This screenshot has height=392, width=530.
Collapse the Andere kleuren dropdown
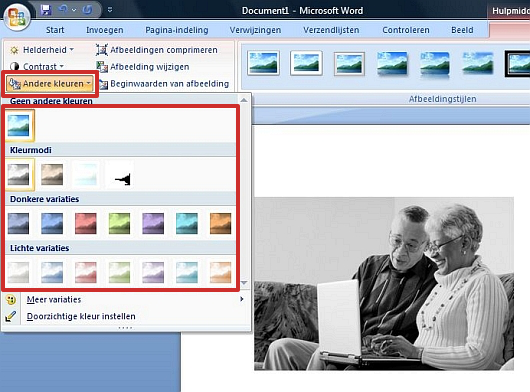point(50,83)
